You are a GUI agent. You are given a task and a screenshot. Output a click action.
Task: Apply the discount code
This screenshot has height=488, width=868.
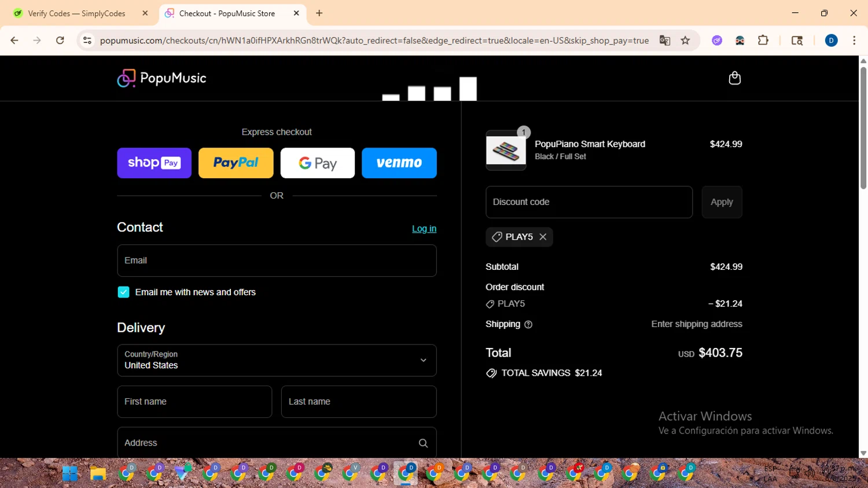[722, 202]
